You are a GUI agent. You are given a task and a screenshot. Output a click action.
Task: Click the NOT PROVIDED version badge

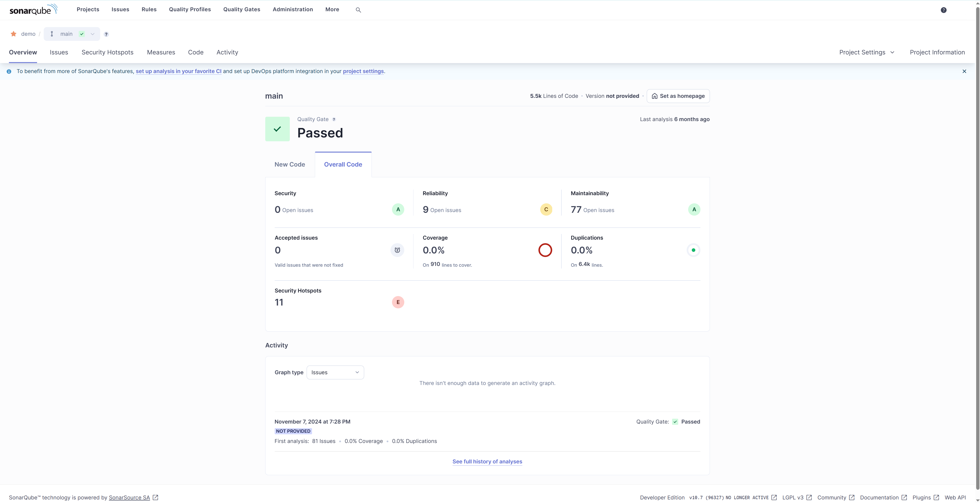(x=293, y=431)
